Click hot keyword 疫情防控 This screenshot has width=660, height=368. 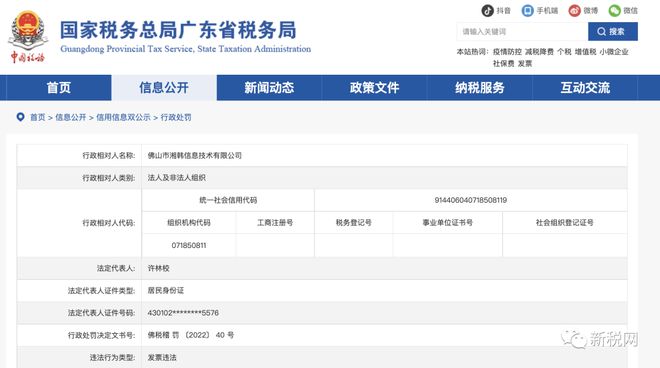click(507, 52)
